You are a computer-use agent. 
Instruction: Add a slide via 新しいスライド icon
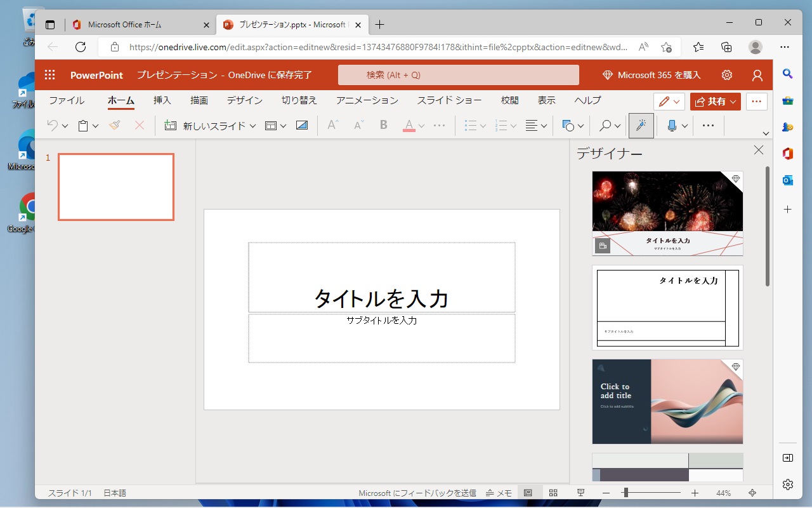170,126
